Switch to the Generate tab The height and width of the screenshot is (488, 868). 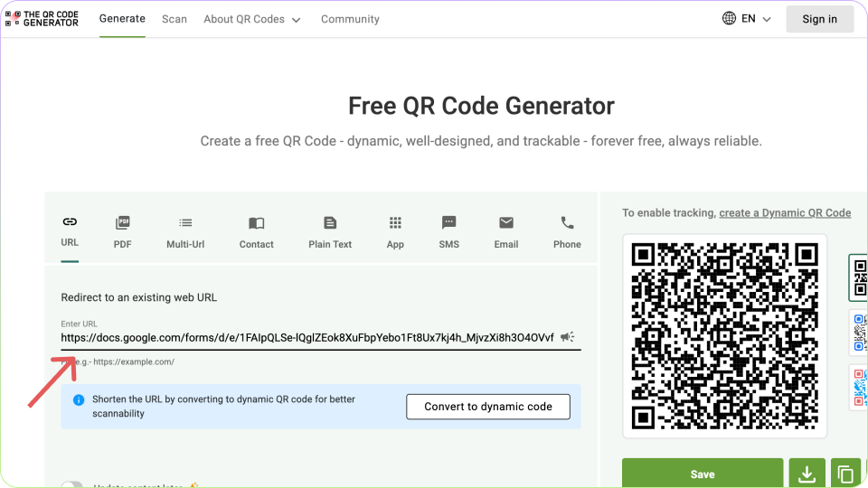(122, 19)
